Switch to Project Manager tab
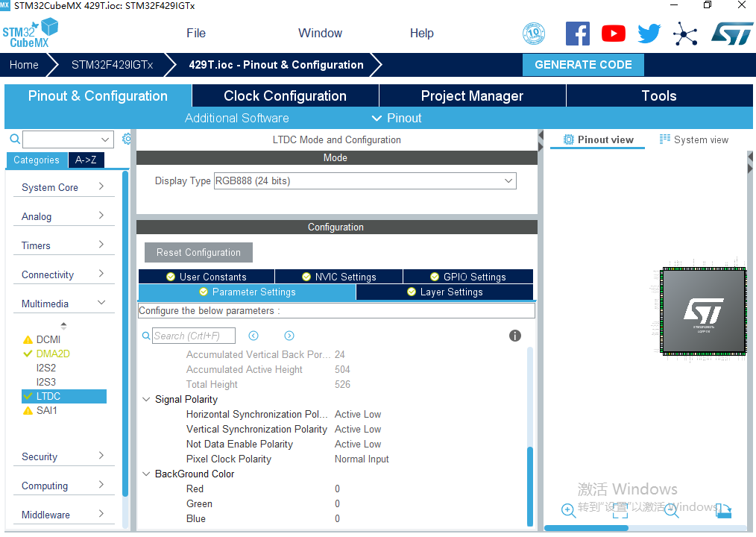Screen dimensions: 756x537 pos(473,95)
